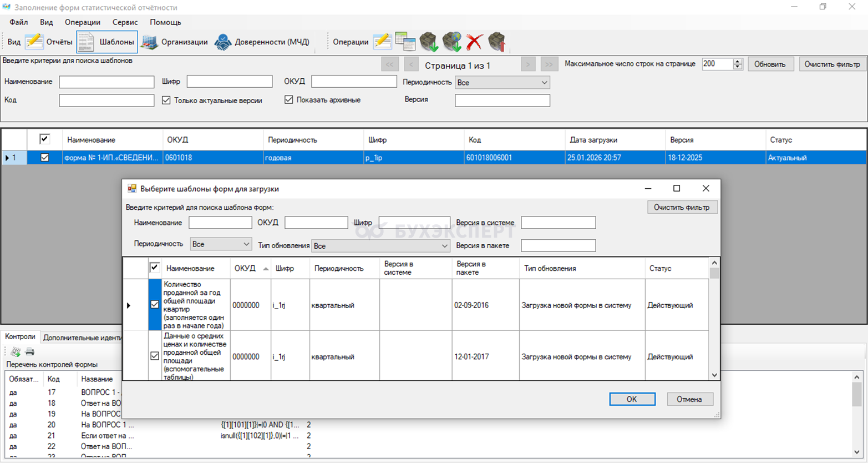
Task: Click the box icon with red up arrow
Action: [496, 42]
